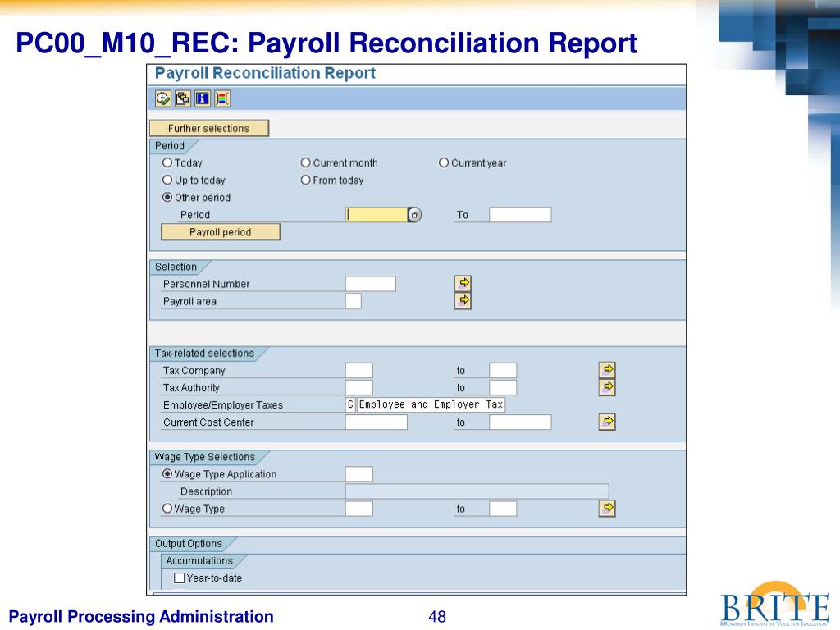Viewport: 840px width, 630px height.
Task: Click the Period start date input field
Action: (x=377, y=215)
